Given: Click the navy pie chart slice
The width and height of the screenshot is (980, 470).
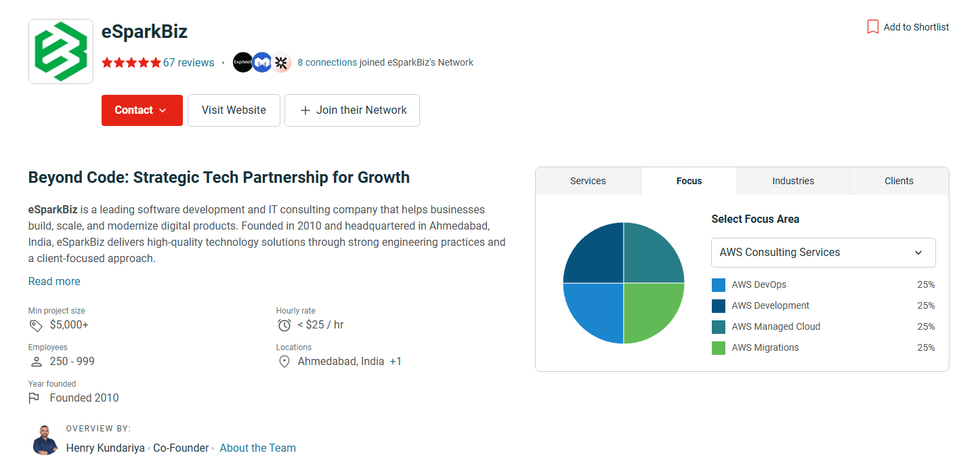Looking at the screenshot, I should pos(599,258).
